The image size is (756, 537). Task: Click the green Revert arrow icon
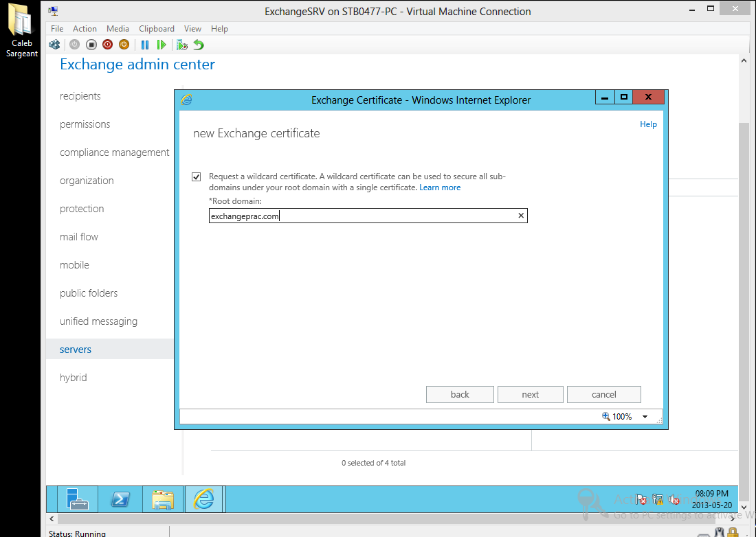tap(198, 45)
